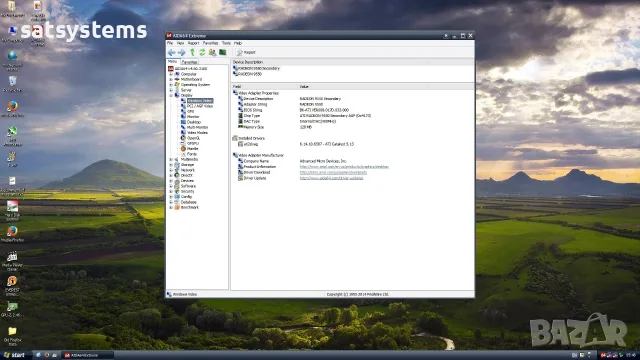The height and width of the screenshot is (360, 640).
Task: Click the Software tree icon
Action: tap(177, 186)
